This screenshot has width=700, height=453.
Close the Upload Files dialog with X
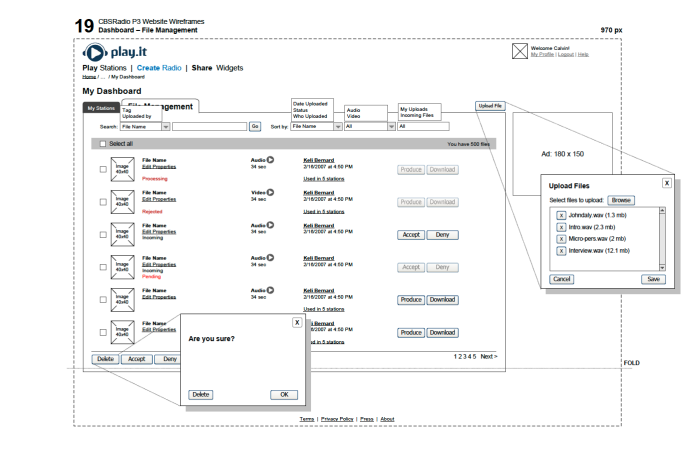(x=667, y=183)
